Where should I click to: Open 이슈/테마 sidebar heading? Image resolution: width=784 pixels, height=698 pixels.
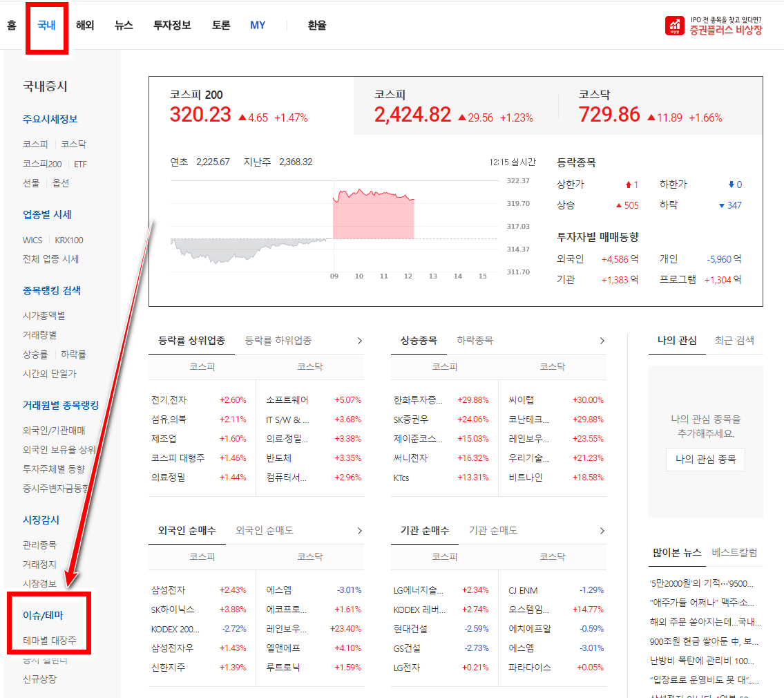point(43,616)
